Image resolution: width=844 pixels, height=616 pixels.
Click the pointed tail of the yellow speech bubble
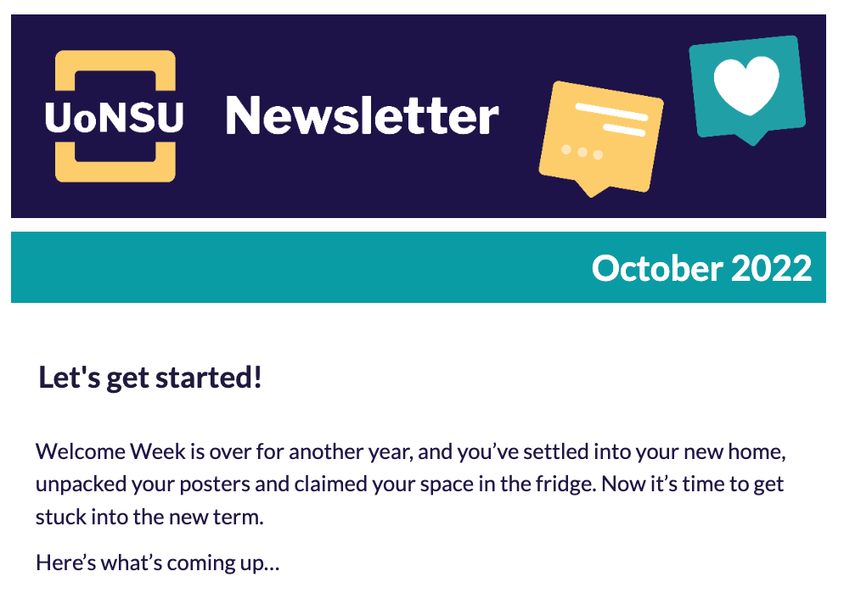point(592,190)
